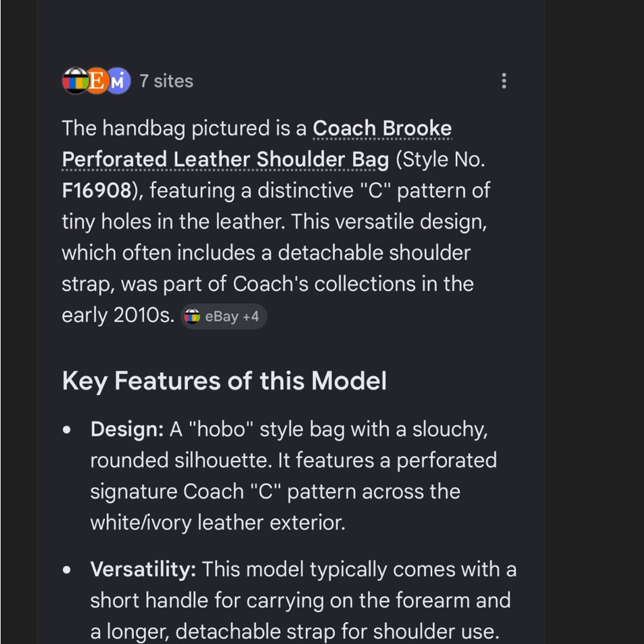Viewport: 644px width, 644px height.
Task: Expand the eBay +4 citation chip
Action: tap(224, 316)
